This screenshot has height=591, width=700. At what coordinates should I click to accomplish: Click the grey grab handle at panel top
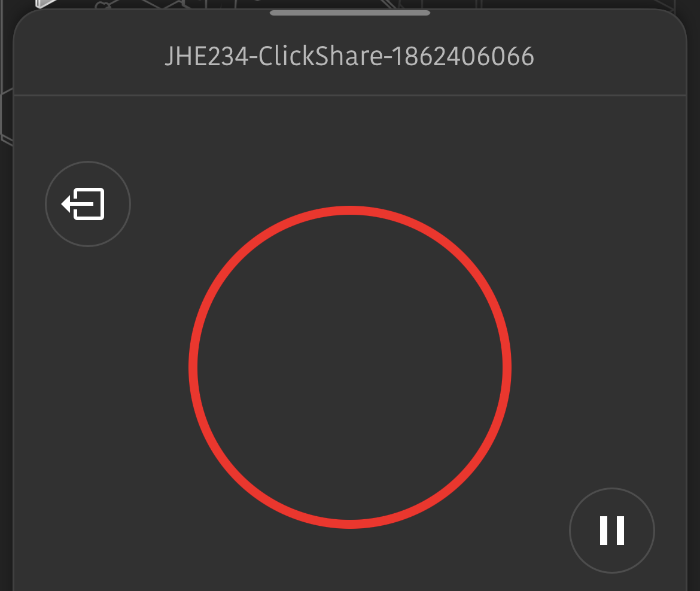coord(350,13)
